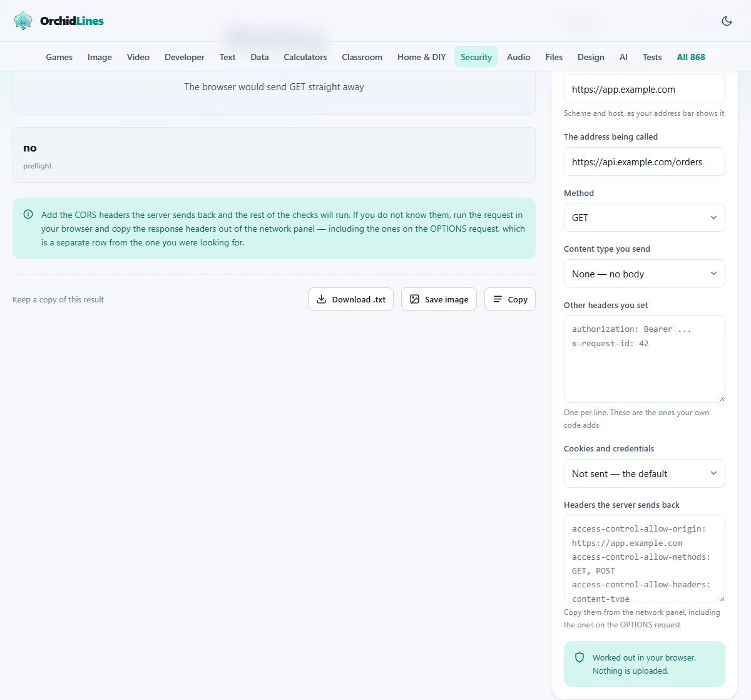Show All 868 tools
751x700 pixels.
coord(691,57)
